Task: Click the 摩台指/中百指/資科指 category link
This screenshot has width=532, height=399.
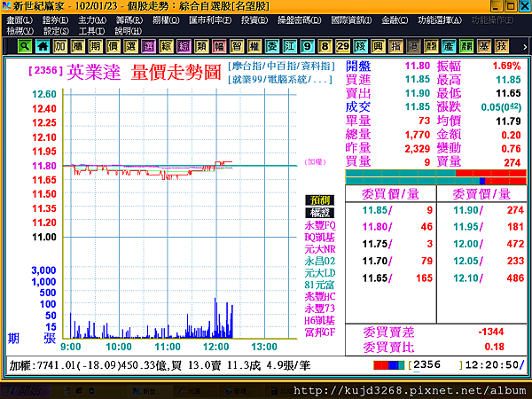Action: pyautogui.click(x=281, y=66)
